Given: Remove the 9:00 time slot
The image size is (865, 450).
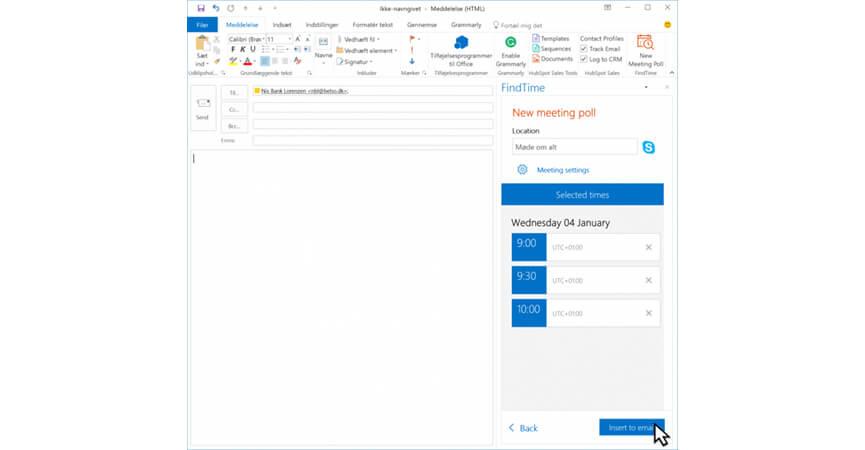Looking at the screenshot, I should [648, 247].
